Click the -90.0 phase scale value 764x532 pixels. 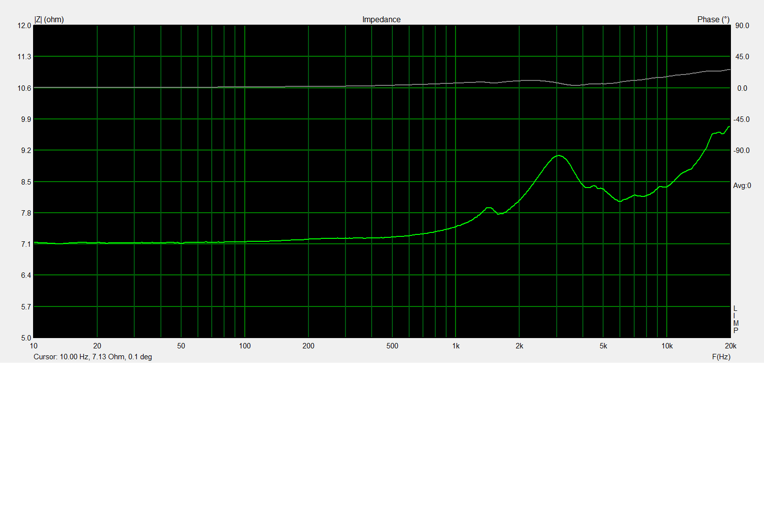(x=741, y=151)
